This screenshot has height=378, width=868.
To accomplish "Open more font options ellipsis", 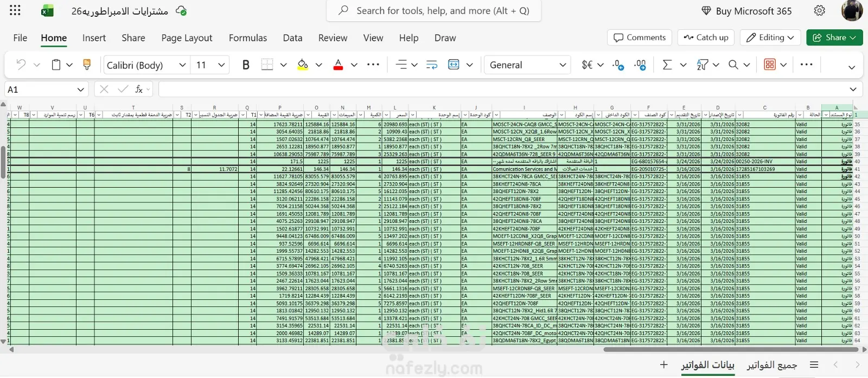I will pos(373,65).
